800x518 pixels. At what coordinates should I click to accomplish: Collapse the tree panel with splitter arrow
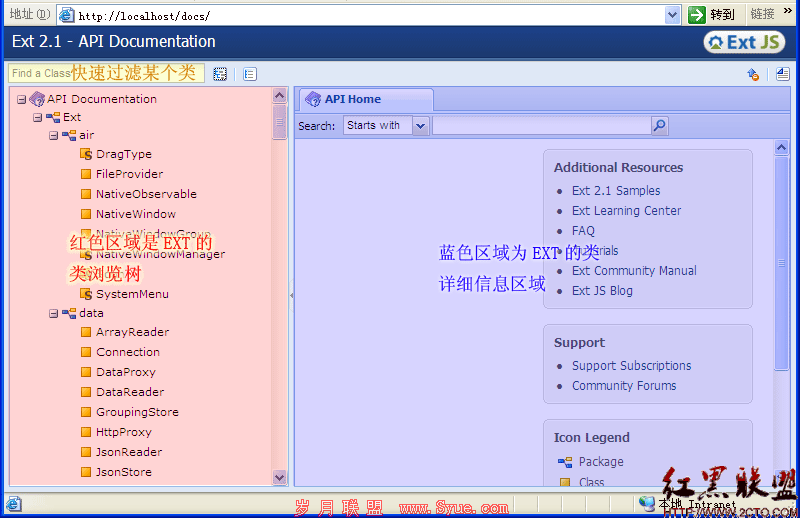tap(291, 295)
